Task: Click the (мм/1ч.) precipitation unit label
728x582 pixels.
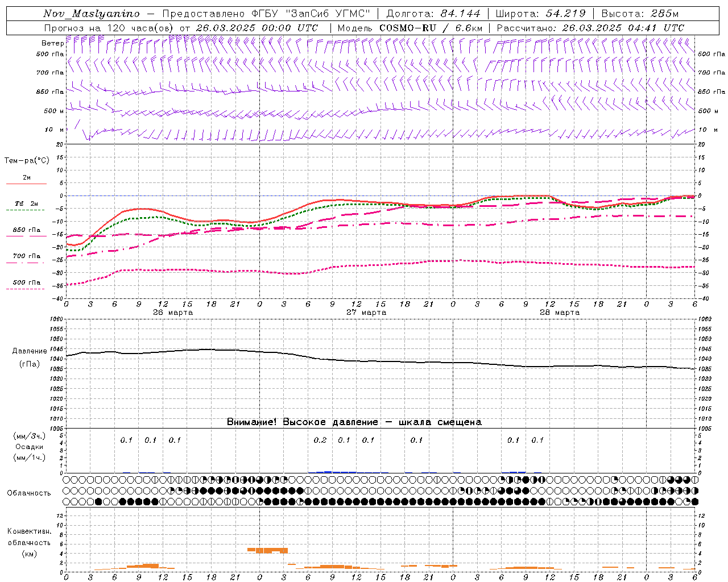Action: point(30,458)
